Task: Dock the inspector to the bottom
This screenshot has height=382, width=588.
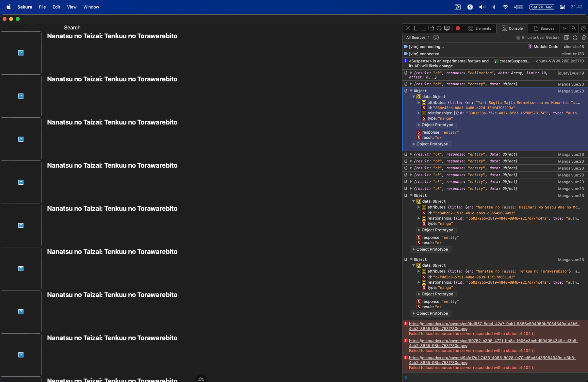Action: [x=423, y=28]
